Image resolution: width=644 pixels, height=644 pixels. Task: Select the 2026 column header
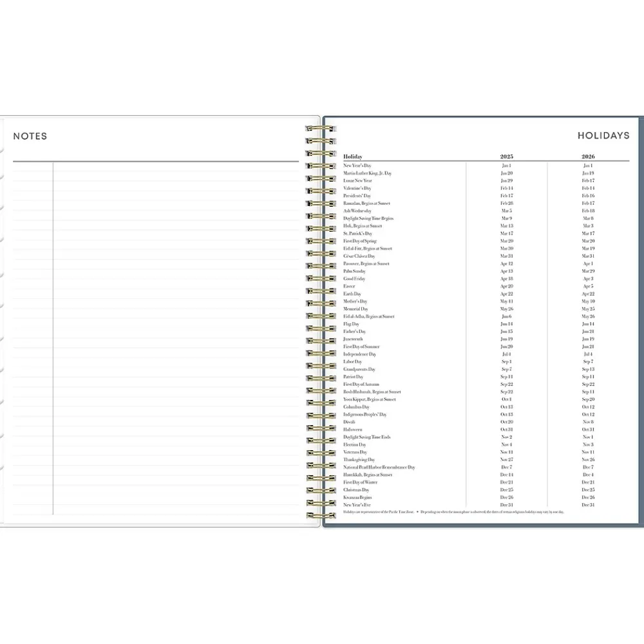588,156
